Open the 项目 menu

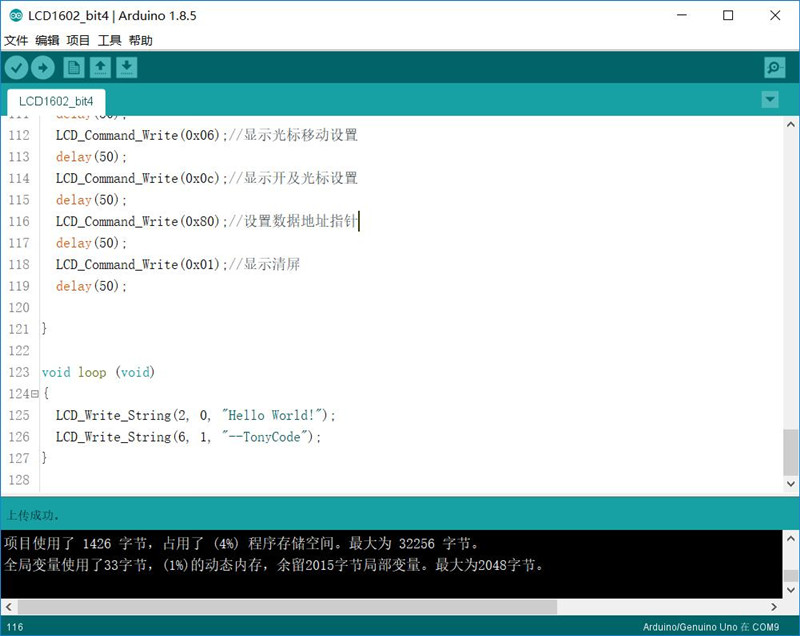pyautogui.click(x=77, y=40)
